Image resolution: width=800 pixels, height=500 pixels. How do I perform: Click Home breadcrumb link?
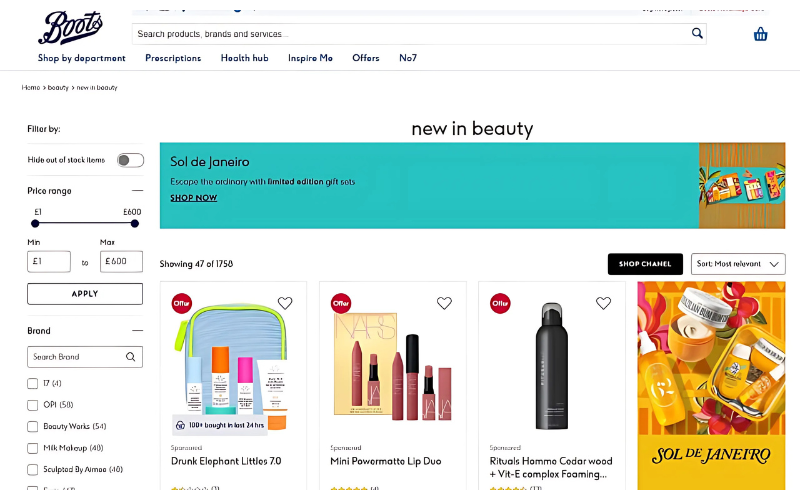pyautogui.click(x=31, y=88)
